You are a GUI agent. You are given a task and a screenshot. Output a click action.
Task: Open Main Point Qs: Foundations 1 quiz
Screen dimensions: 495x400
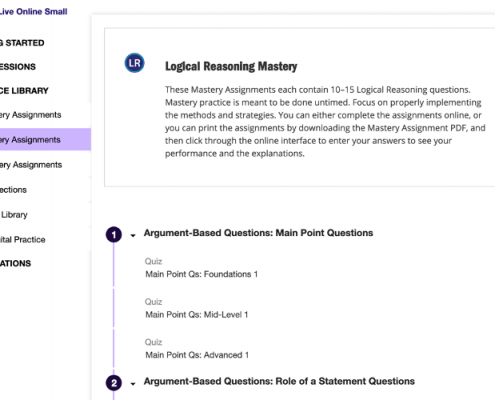coord(201,274)
